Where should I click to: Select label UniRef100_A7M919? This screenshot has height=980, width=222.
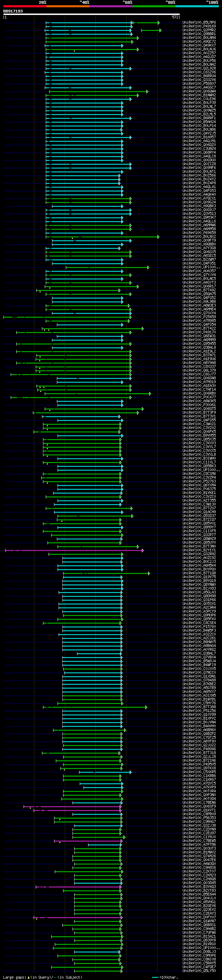click(x=199, y=382)
